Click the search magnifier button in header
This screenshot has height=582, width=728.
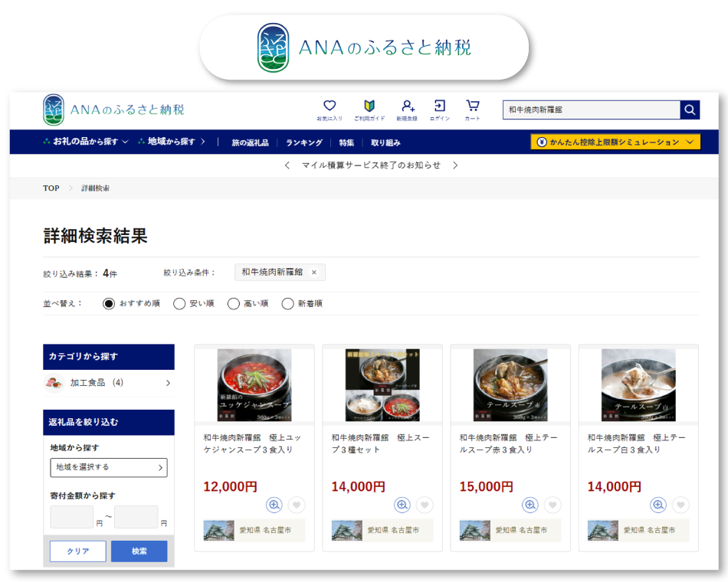tap(690, 110)
